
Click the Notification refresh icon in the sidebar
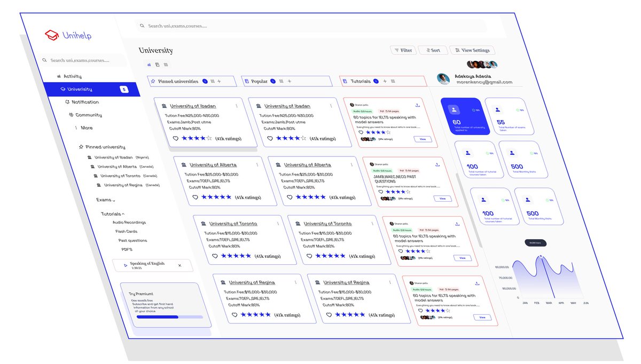click(x=68, y=101)
